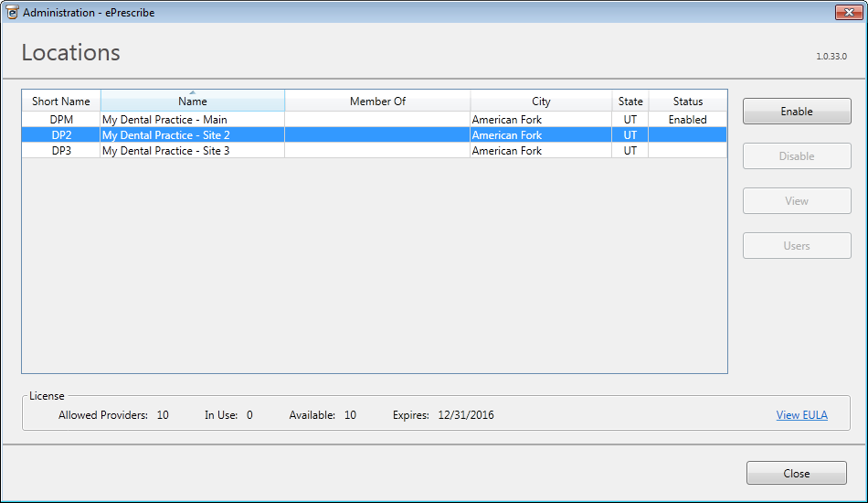Click the View button
The image size is (868, 503).
[x=796, y=201]
